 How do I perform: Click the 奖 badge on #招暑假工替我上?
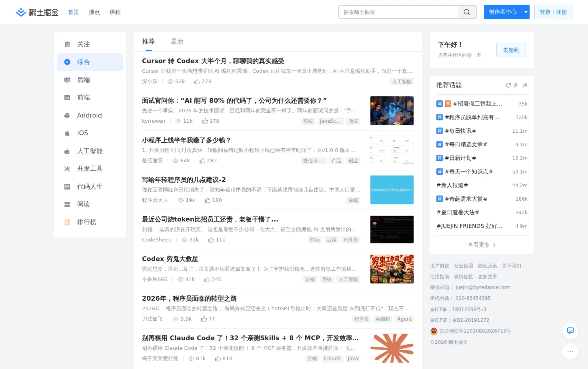(448, 104)
